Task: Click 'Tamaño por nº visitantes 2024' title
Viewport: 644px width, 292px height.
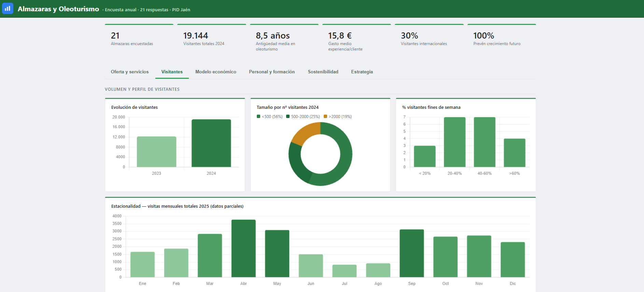Action: tap(288, 107)
